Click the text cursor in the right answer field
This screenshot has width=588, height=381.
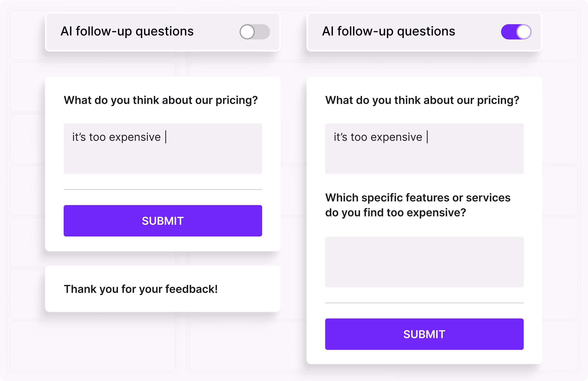[427, 137]
